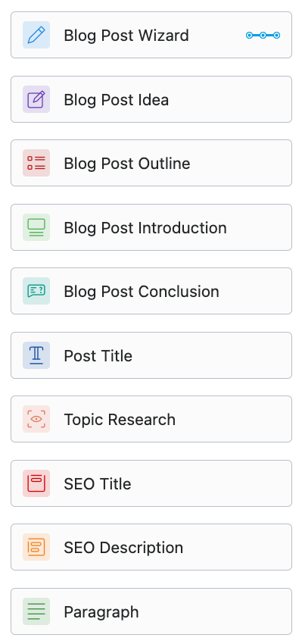The height and width of the screenshot is (644, 302).
Task: Choose the Post Title template
Action: (x=151, y=355)
